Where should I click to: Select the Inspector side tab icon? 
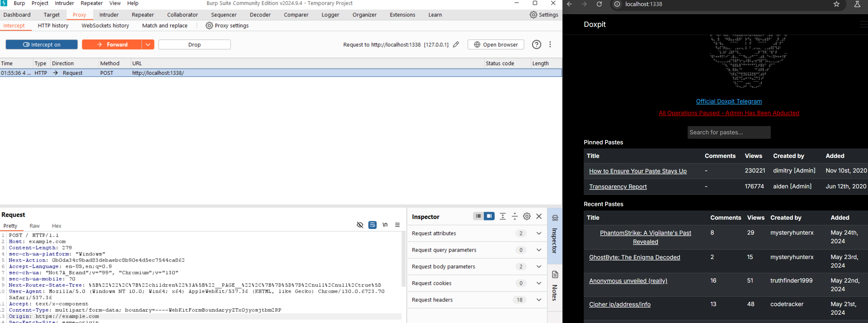point(555,218)
